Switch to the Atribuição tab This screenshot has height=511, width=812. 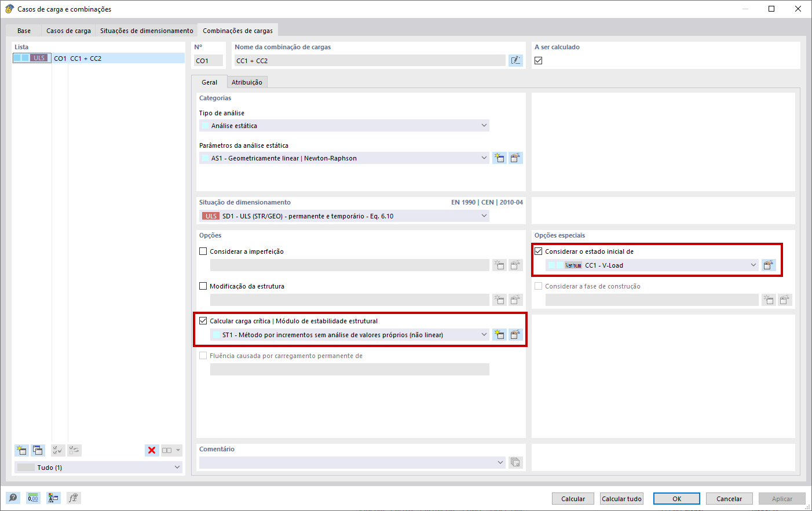[247, 82]
